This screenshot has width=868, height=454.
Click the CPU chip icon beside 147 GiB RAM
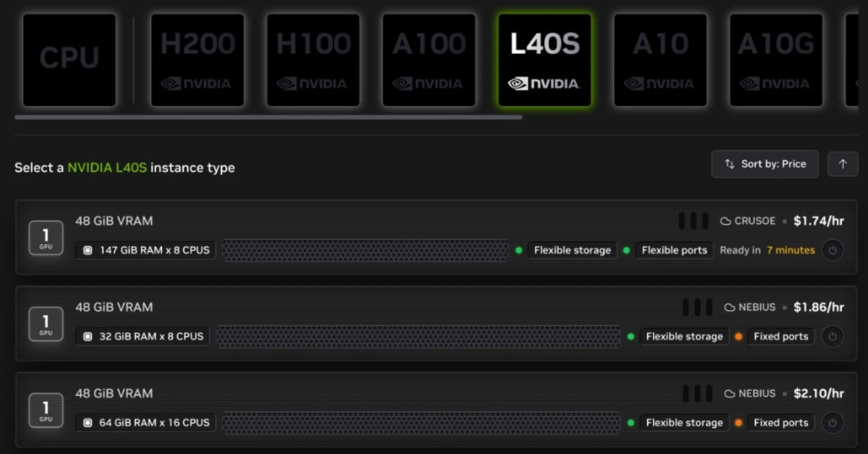tap(87, 250)
